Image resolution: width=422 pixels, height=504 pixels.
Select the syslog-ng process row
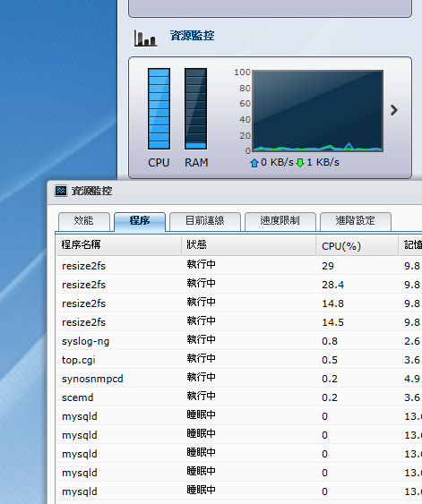(238, 341)
